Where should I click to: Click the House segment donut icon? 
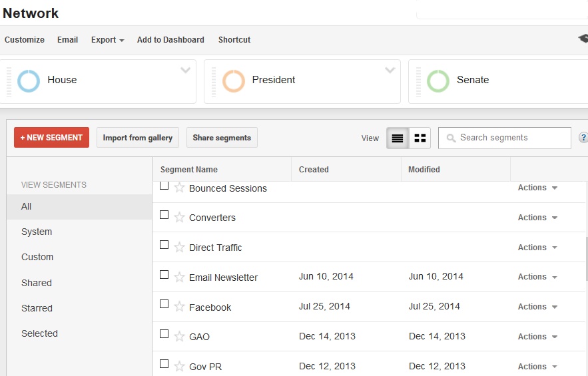29,81
